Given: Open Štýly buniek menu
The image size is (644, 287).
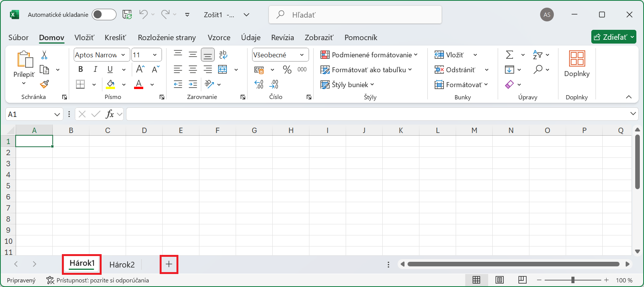Looking at the screenshot, I should [x=347, y=84].
